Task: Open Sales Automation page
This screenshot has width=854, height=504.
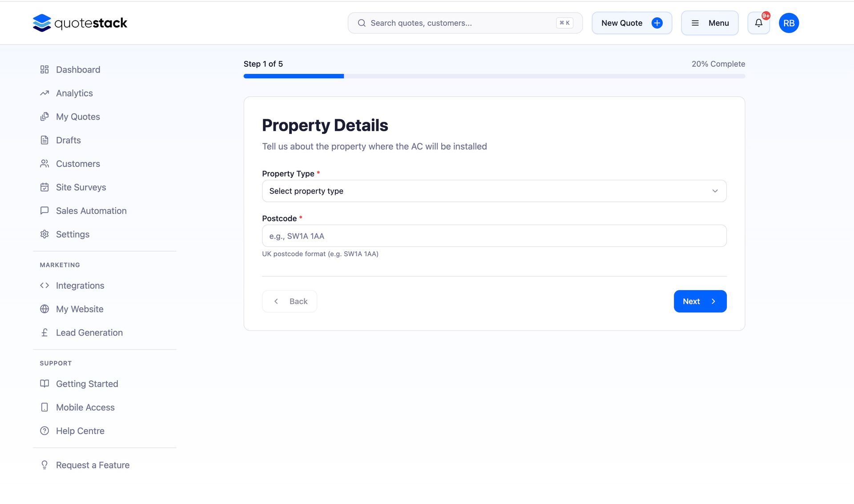Action: point(91,211)
